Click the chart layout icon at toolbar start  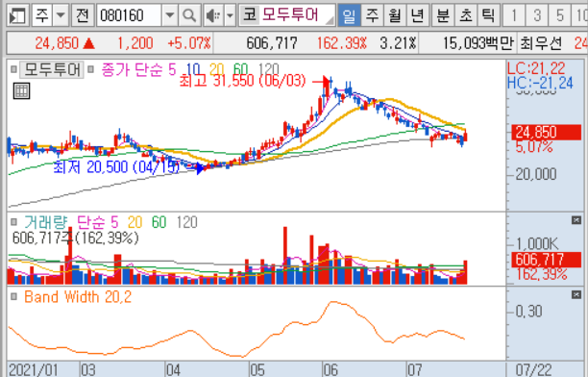[x=17, y=15]
